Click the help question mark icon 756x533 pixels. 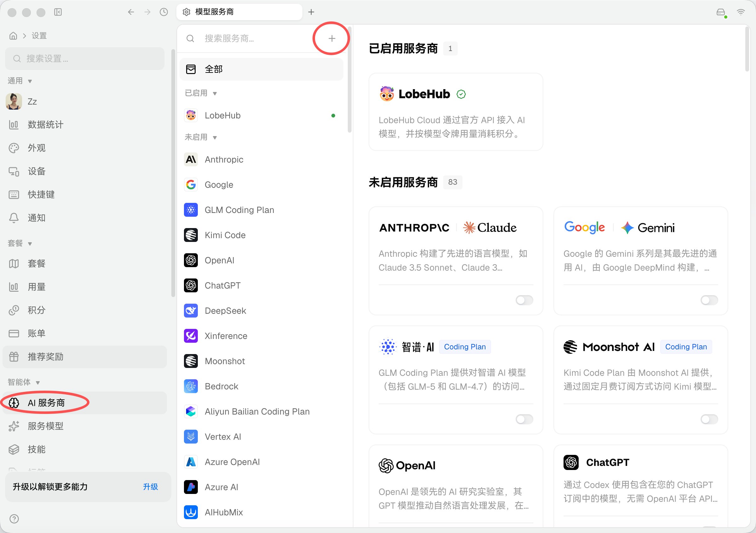pyautogui.click(x=14, y=519)
